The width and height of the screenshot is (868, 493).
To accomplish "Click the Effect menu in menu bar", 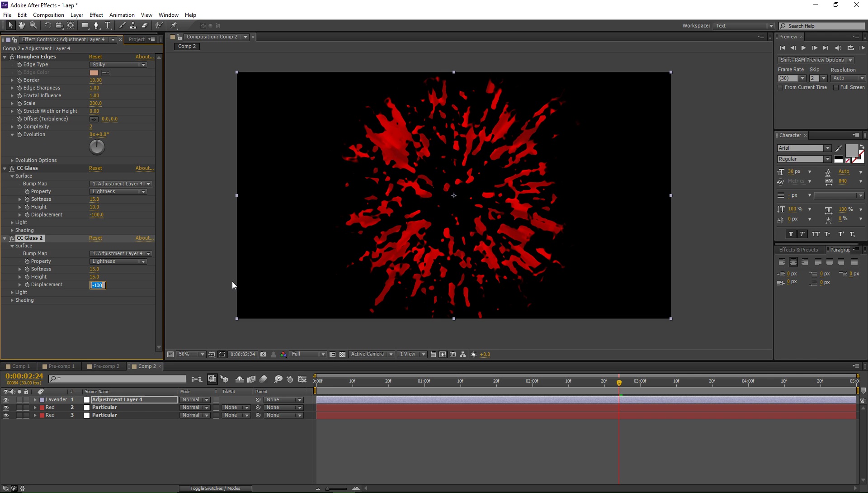I will (96, 15).
